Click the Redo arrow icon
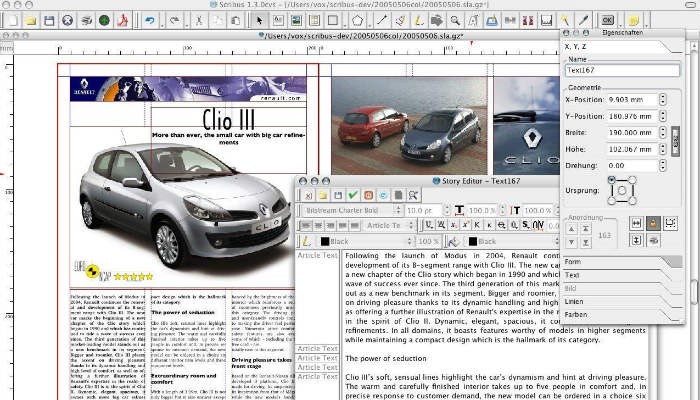 (x=175, y=21)
